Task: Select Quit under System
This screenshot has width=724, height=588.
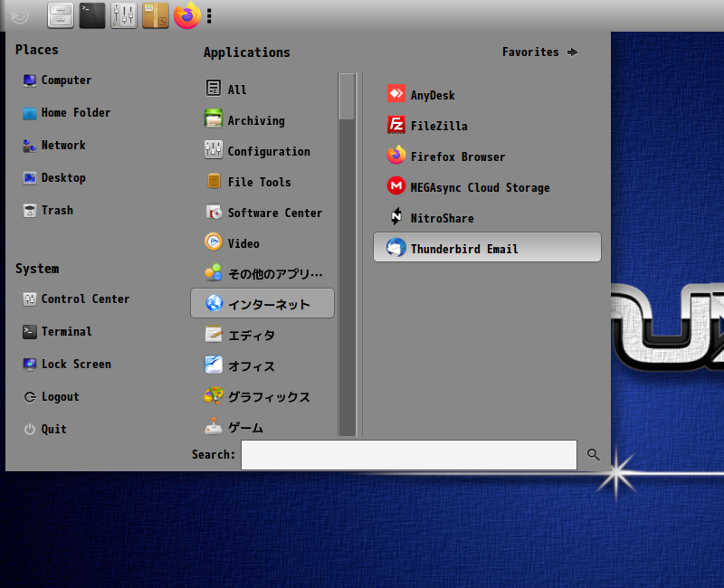Action: coord(44,429)
